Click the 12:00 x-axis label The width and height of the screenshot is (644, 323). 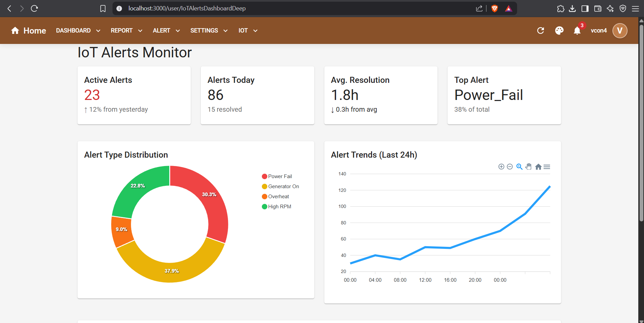[425, 280]
